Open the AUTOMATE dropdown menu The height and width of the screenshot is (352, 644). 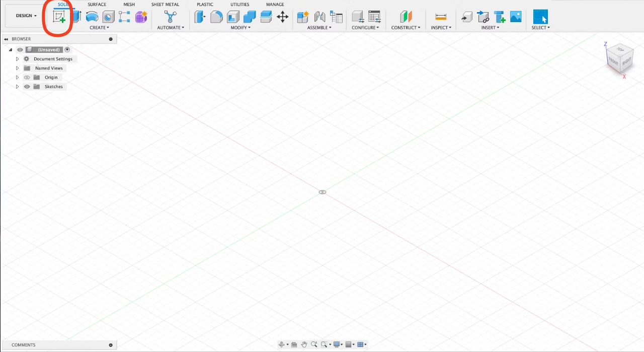(171, 28)
